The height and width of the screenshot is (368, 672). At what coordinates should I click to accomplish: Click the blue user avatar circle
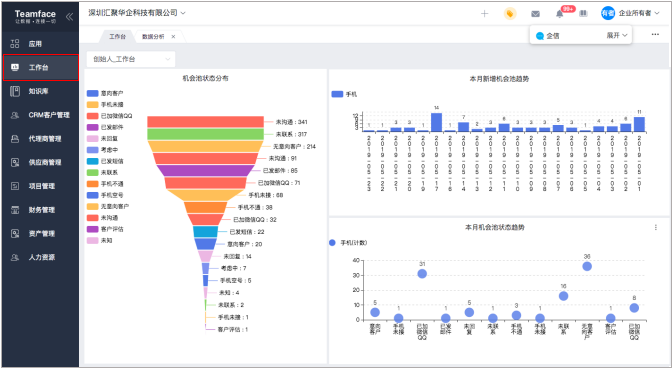pos(608,13)
